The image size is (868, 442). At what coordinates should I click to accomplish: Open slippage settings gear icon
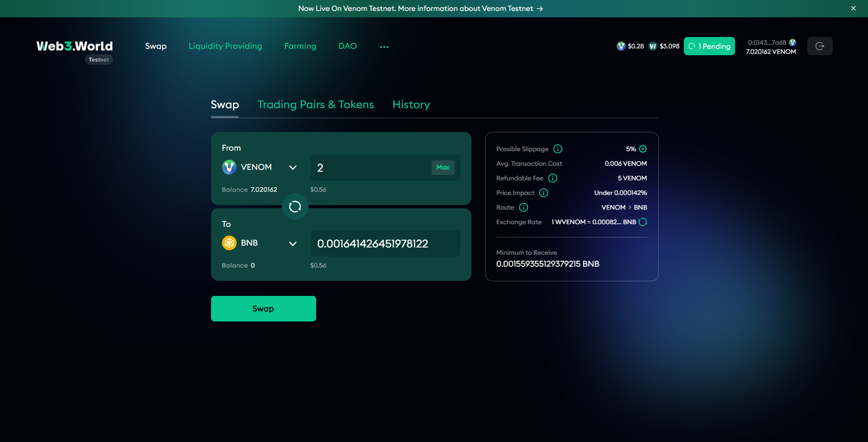coord(643,149)
